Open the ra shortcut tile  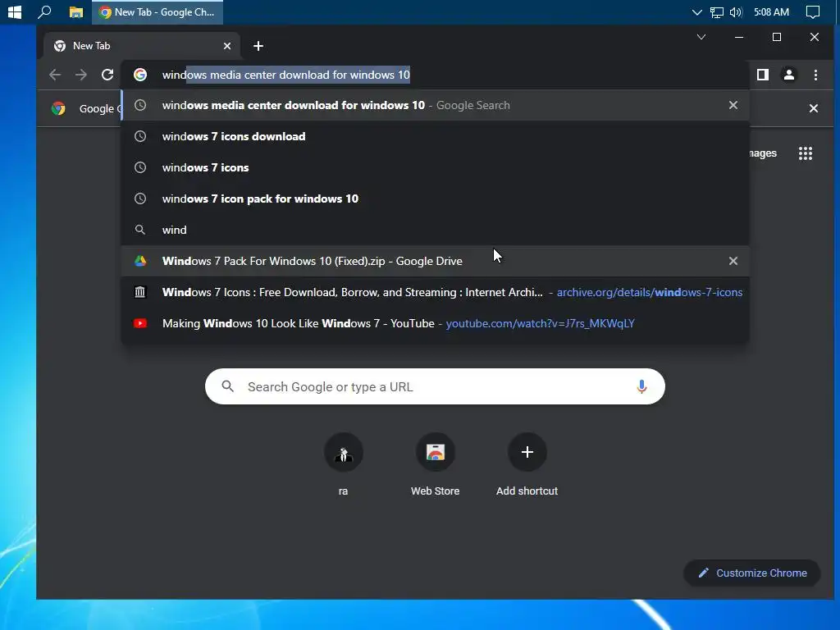[344, 464]
